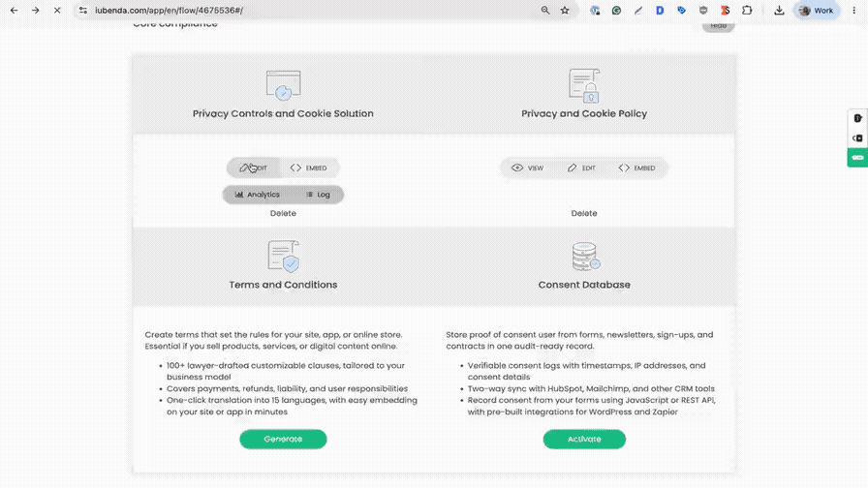Stop page loading with the X button
868x488 pixels.
click(57, 11)
